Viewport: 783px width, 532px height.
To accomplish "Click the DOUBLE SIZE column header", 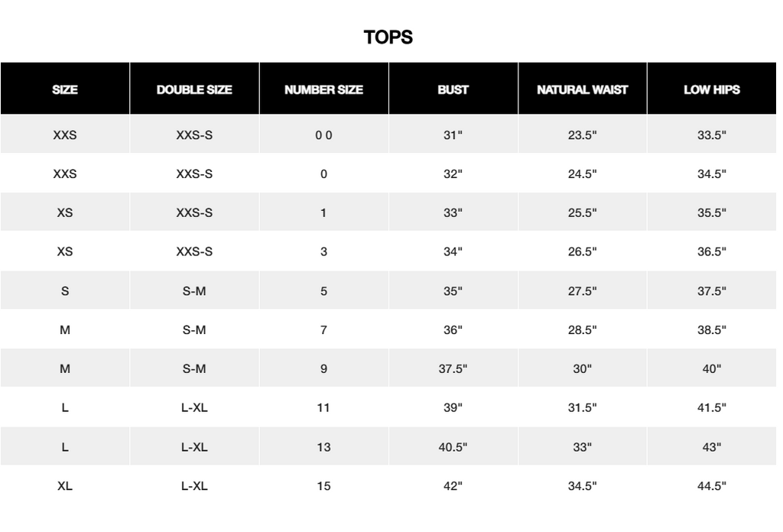I will (x=194, y=89).
